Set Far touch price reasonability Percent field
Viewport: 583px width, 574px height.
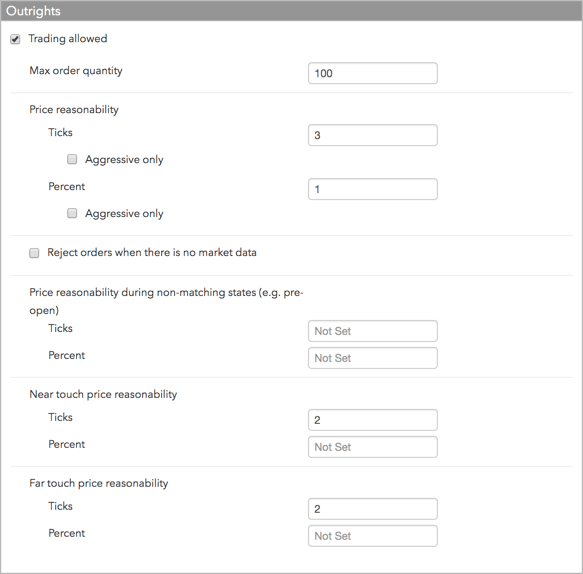pos(373,536)
